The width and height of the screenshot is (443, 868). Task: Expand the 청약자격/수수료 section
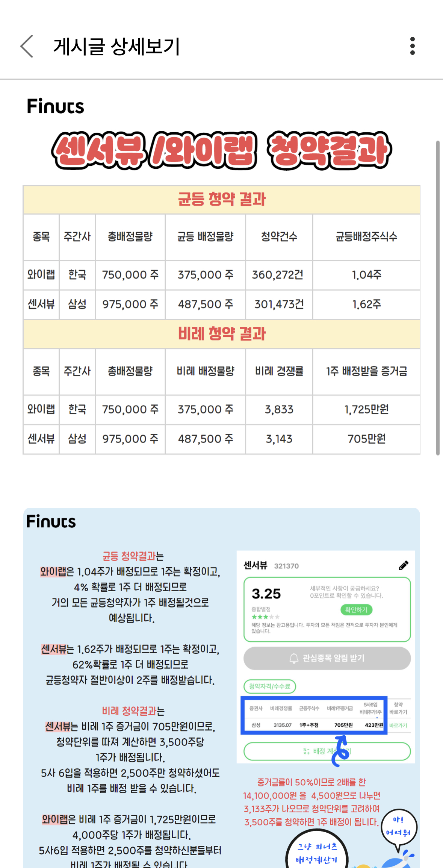coord(269,687)
